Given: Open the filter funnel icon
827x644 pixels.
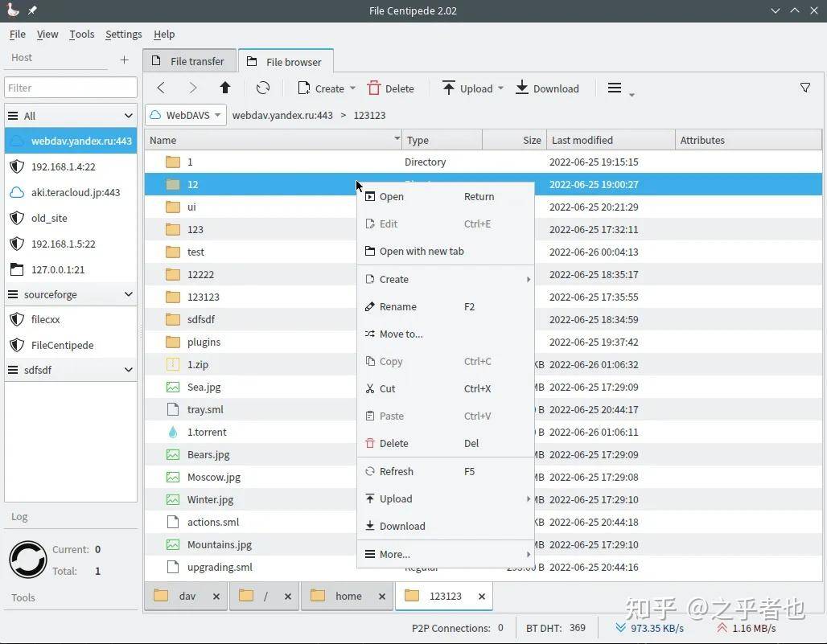Looking at the screenshot, I should click(804, 88).
